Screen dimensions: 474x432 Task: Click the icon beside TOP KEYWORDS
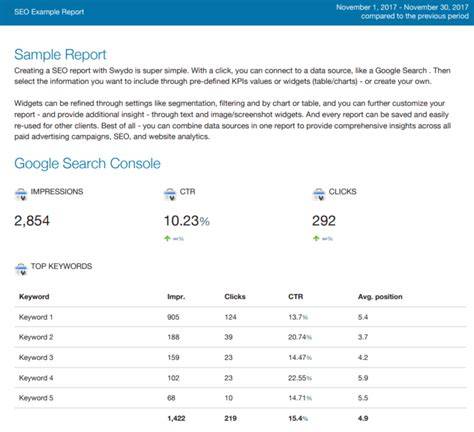tap(21, 269)
